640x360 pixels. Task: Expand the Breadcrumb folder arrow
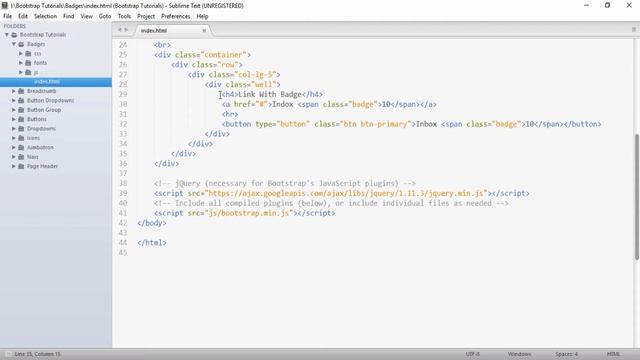click(13, 91)
